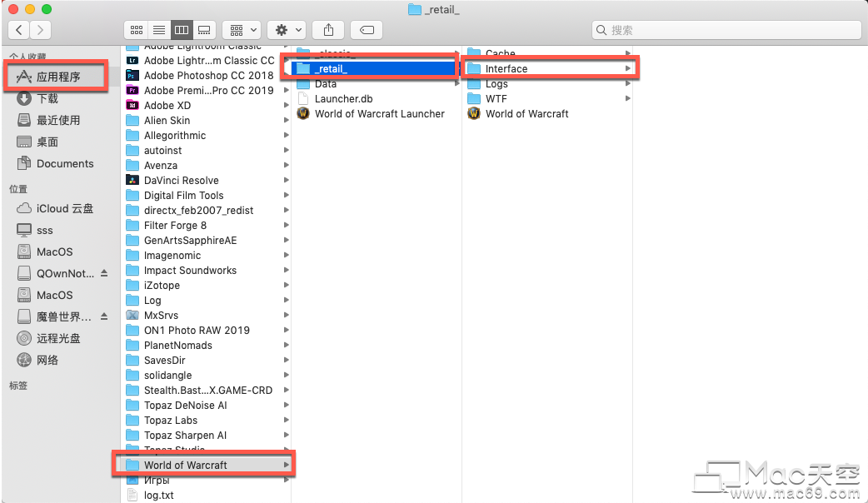Click the edit tags button
The image size is (868, 503).
pos(367,30)
